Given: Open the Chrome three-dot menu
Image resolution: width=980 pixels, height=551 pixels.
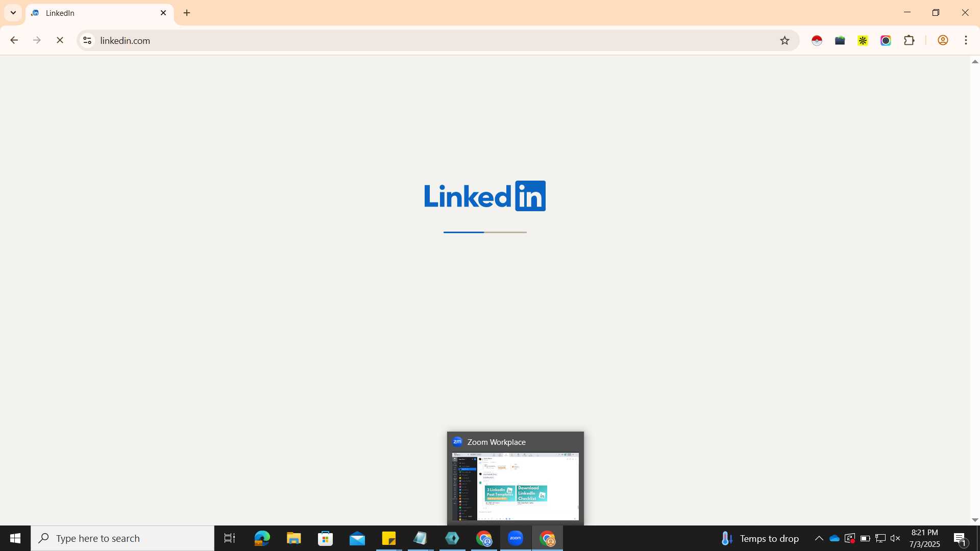Looking at the screenshot, I should coord(966,40).
